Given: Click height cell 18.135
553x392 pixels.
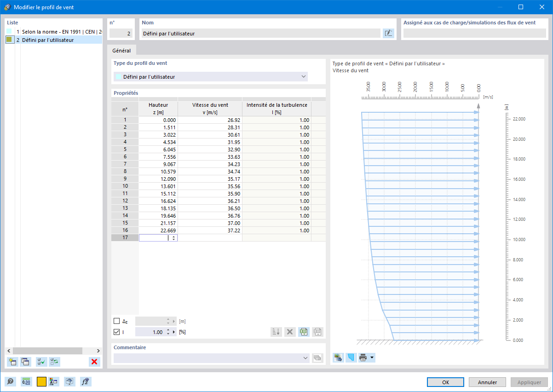Looking at the screenshot, I should click(x=158, y=208).
